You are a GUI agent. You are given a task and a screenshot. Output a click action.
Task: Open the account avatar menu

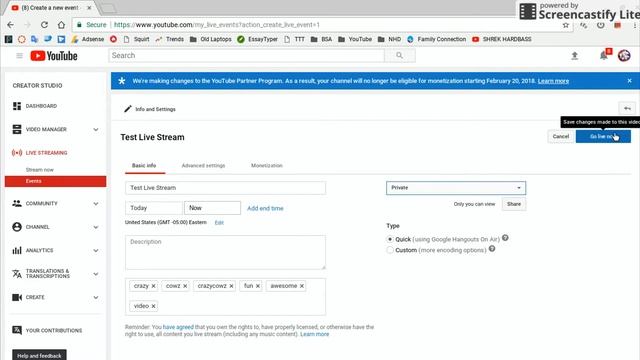click(x=624, y=56)
